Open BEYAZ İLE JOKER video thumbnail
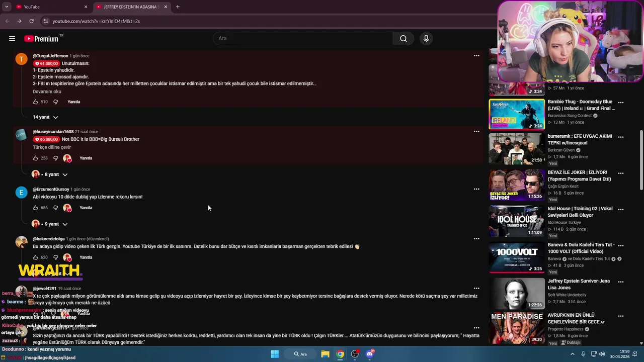644x362 pixels. (x=517, y=185)
